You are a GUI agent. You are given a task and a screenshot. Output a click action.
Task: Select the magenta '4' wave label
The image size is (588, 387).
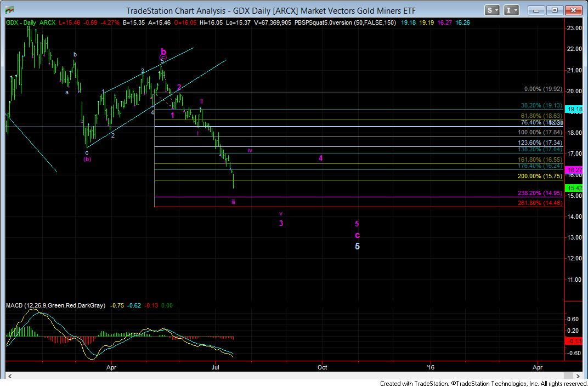click(321, 158)
